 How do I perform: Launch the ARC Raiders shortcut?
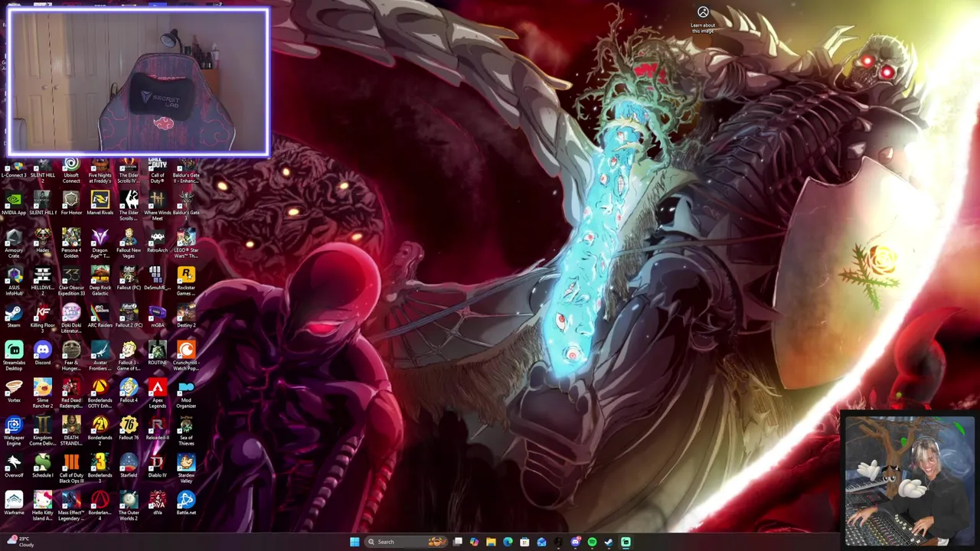[x=100, y=316]
